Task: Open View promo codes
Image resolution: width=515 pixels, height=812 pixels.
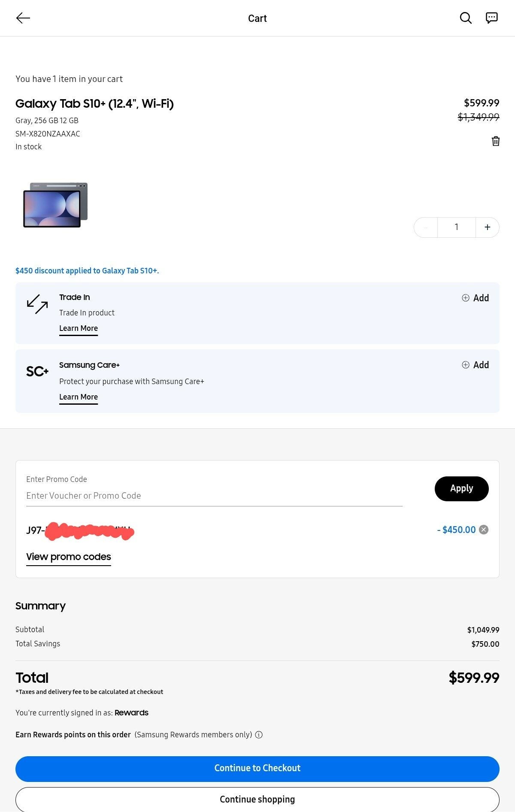Action: [68, 557]
